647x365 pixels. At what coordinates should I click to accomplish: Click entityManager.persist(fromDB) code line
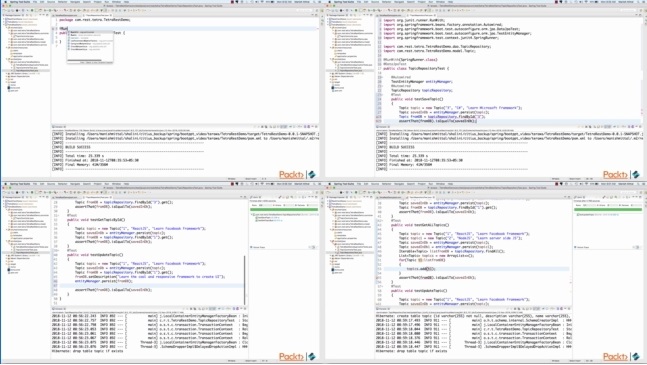104,282
